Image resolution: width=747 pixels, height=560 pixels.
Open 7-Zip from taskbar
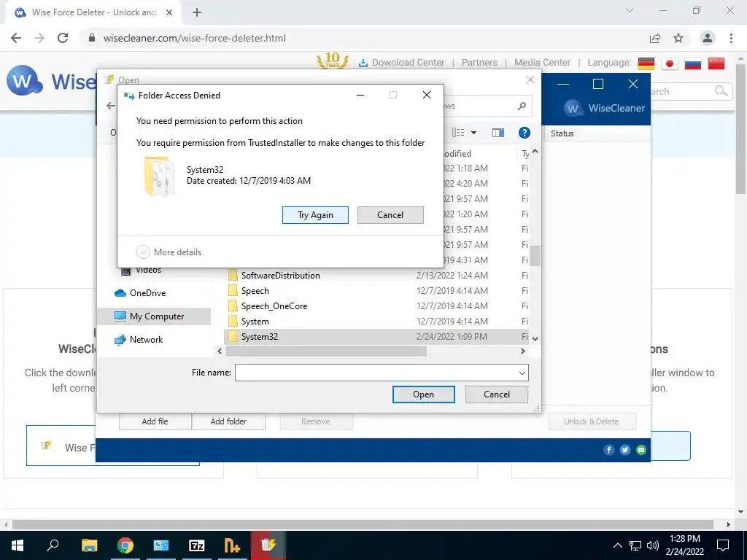pos(196,545)
